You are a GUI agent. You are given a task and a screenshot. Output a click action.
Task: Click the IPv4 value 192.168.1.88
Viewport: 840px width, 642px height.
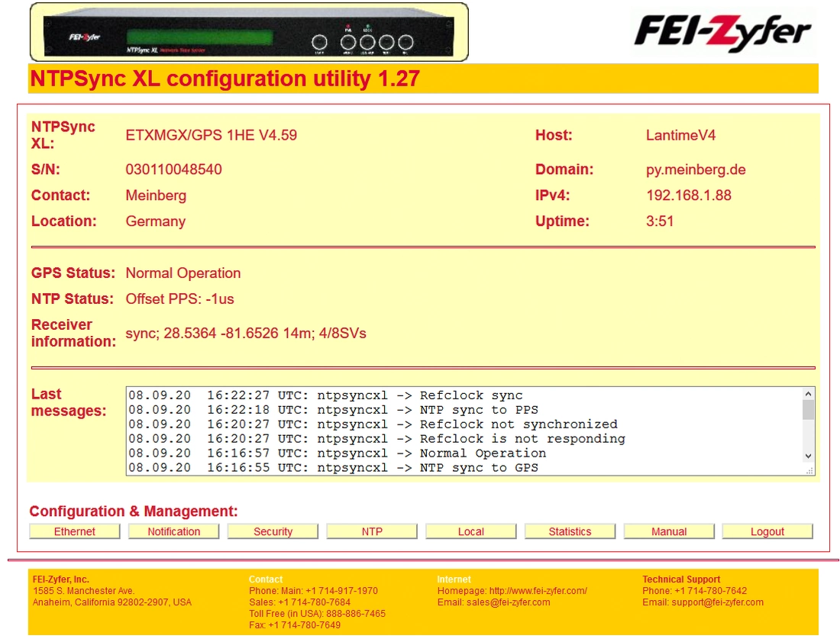(x=688, y=195)
